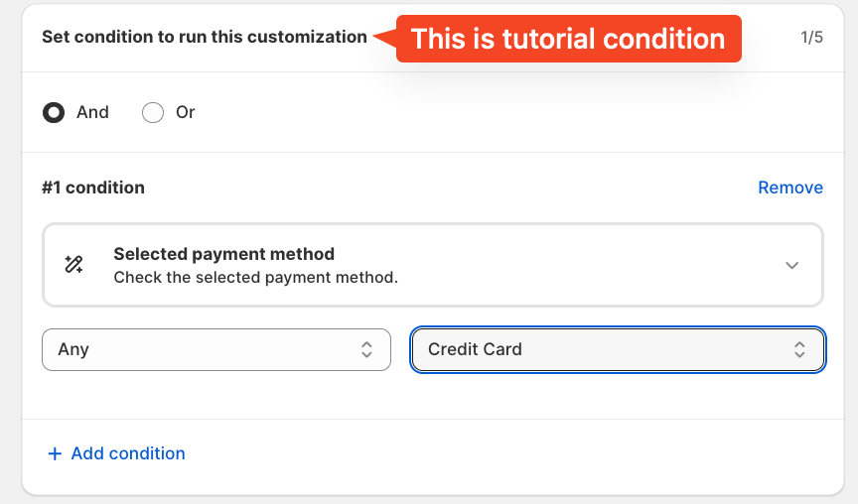
Task: Click the tooltip's pointer arrow by the heading
Action: point(384,38)
